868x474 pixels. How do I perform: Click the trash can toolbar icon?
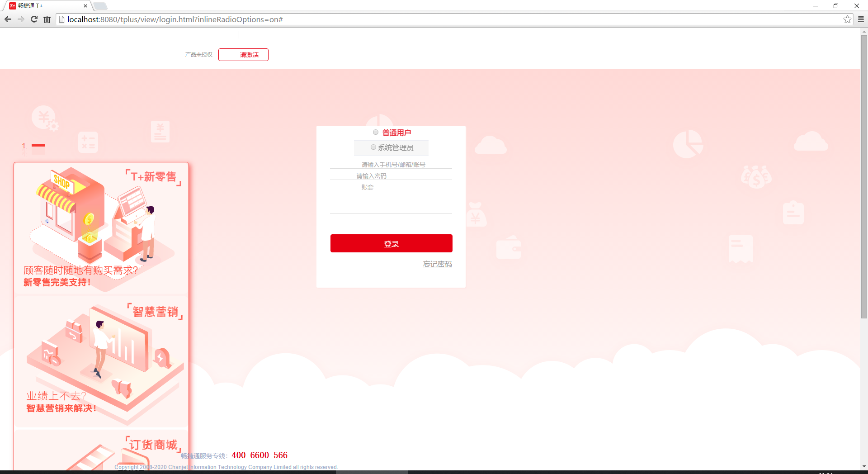click(x=47, y=19)
